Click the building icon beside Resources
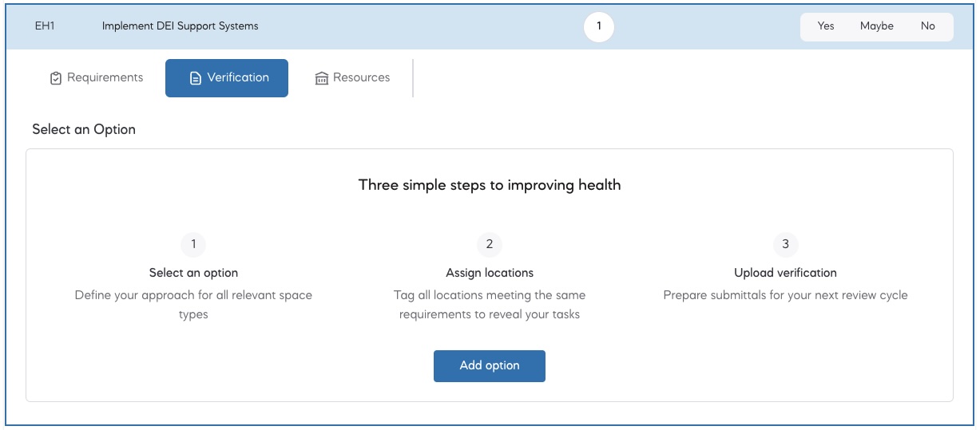This screenshot has width=980, height=430. (x=322, y=78)
